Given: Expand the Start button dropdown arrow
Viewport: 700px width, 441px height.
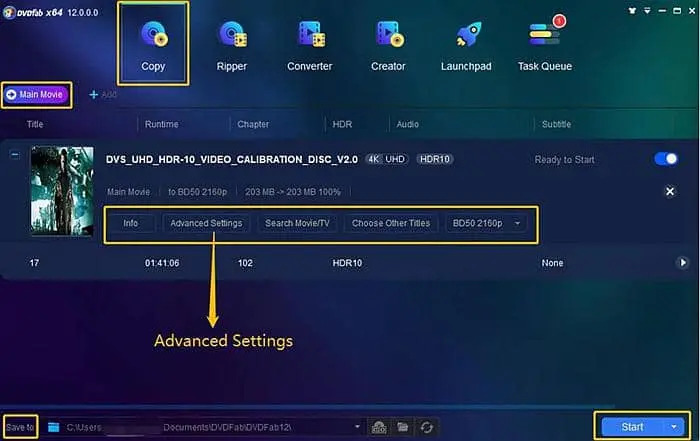Looking at the screenshot, I should (x=674, y=427).
